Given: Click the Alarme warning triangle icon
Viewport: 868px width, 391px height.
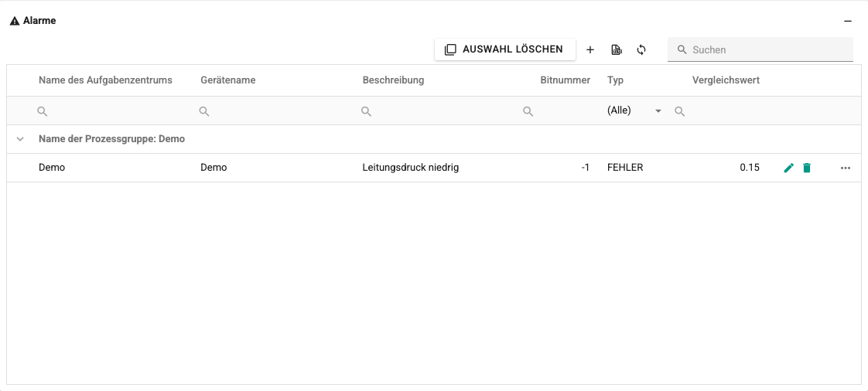Looking at the screenshot, I should (x=15, y=21).
